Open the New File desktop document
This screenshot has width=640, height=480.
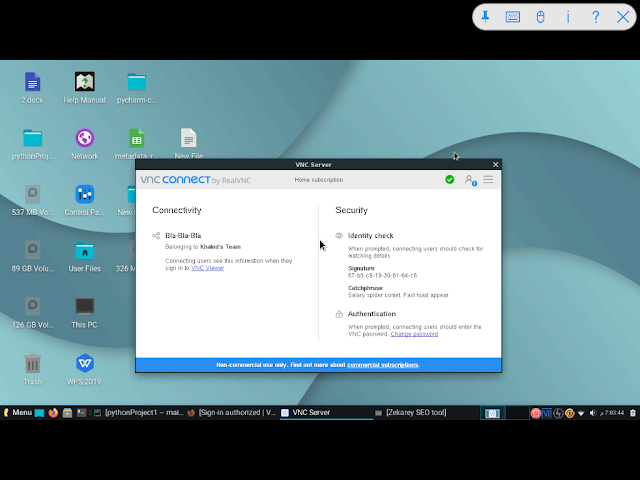pyautogui.click(x=189, y=144)
